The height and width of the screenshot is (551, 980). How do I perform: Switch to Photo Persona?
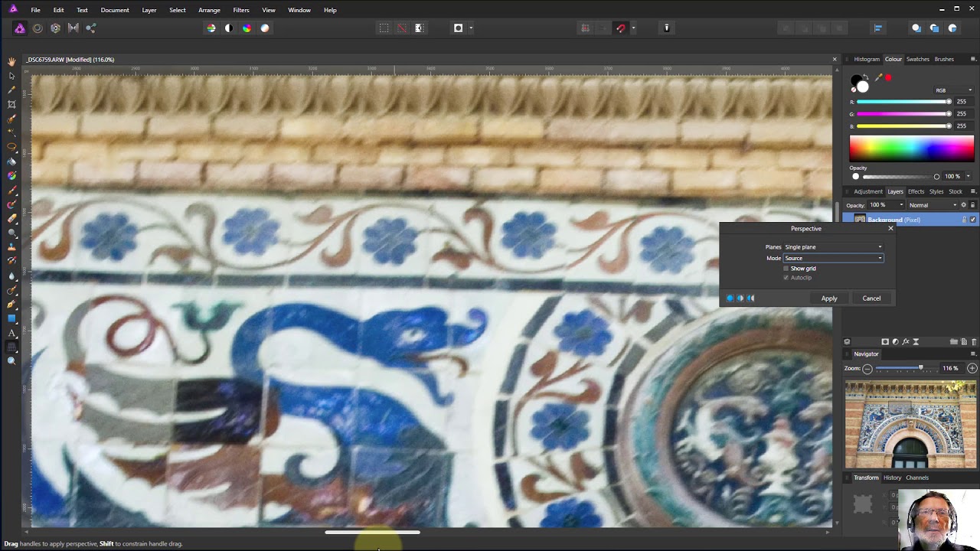20,28
